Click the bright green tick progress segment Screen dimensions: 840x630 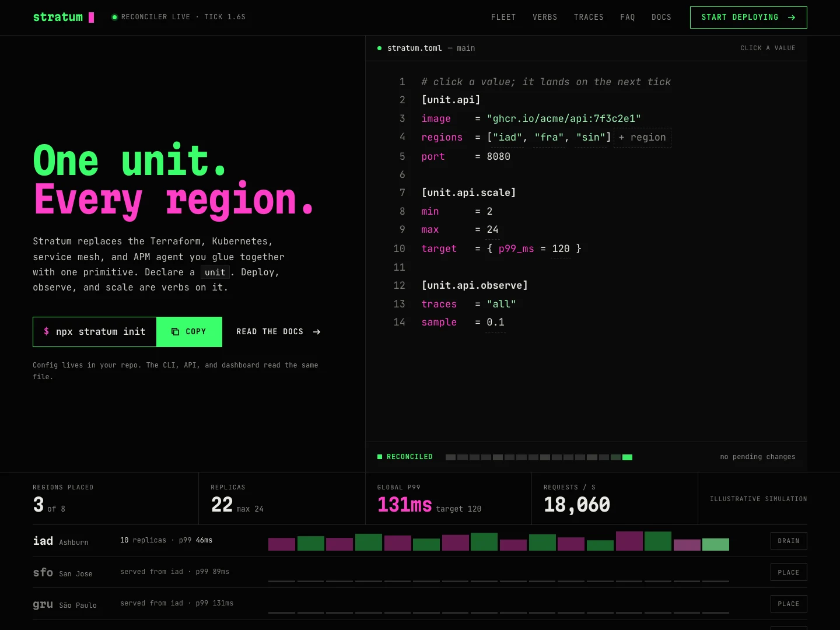click(627, 457)
